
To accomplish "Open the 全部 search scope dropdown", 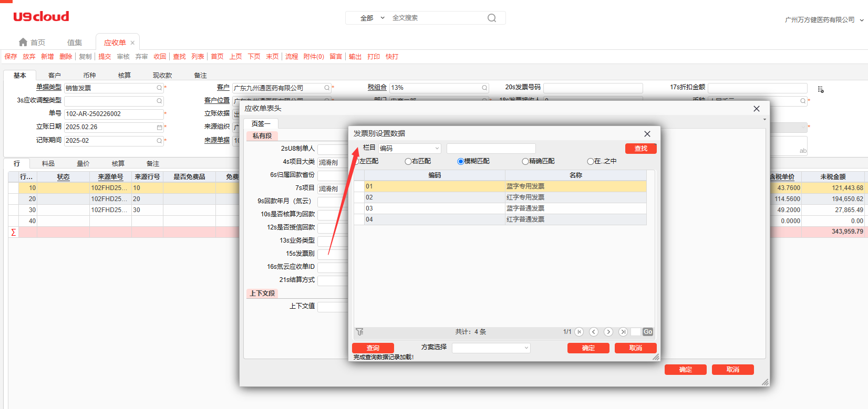I will (x=372, y=18).
